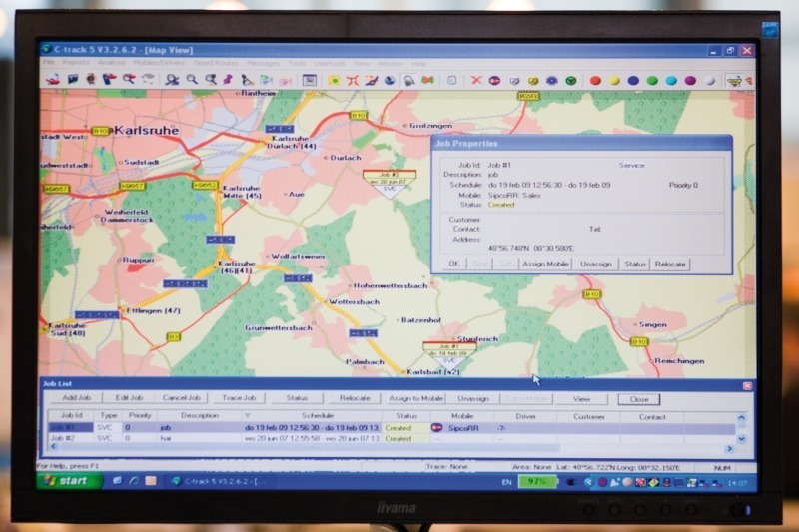Click the purple pushpin toolbar icon

pyautogui.click(x=228, y=80)
